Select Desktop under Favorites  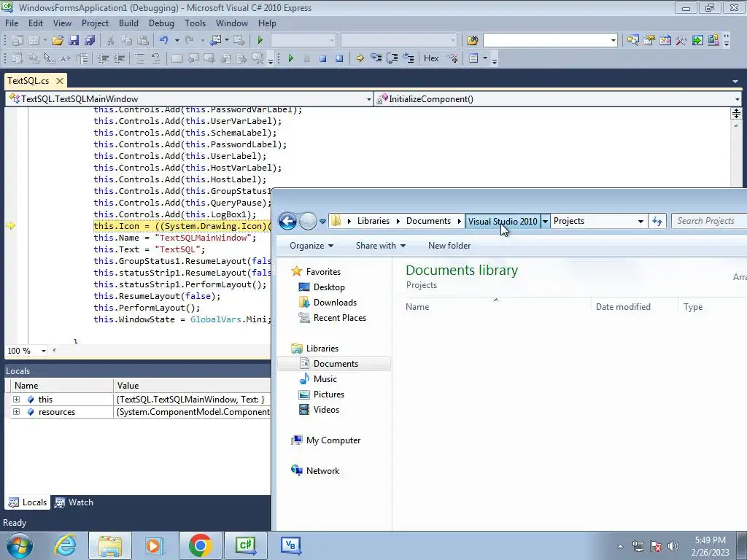(329, 287)
